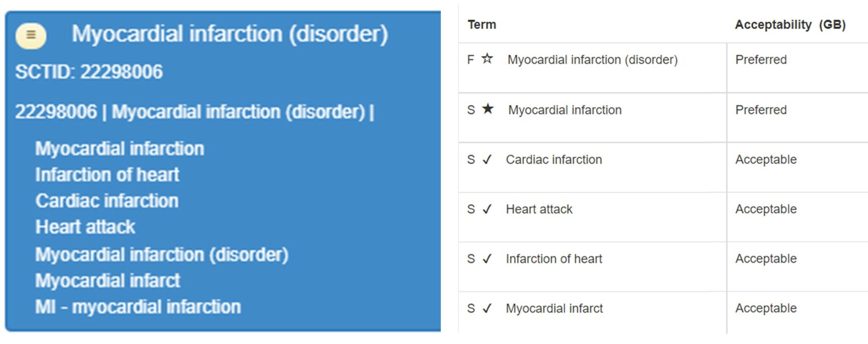Open the hamburger menu on concept panel
This screenshot has height=344, width=868.
tap(30, 36)
